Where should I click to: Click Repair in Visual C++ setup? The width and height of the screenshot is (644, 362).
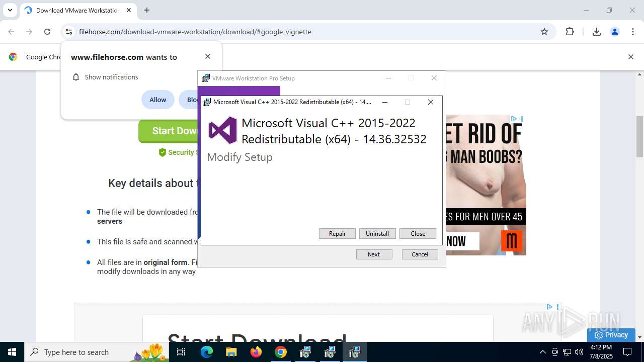click(337, 234)
